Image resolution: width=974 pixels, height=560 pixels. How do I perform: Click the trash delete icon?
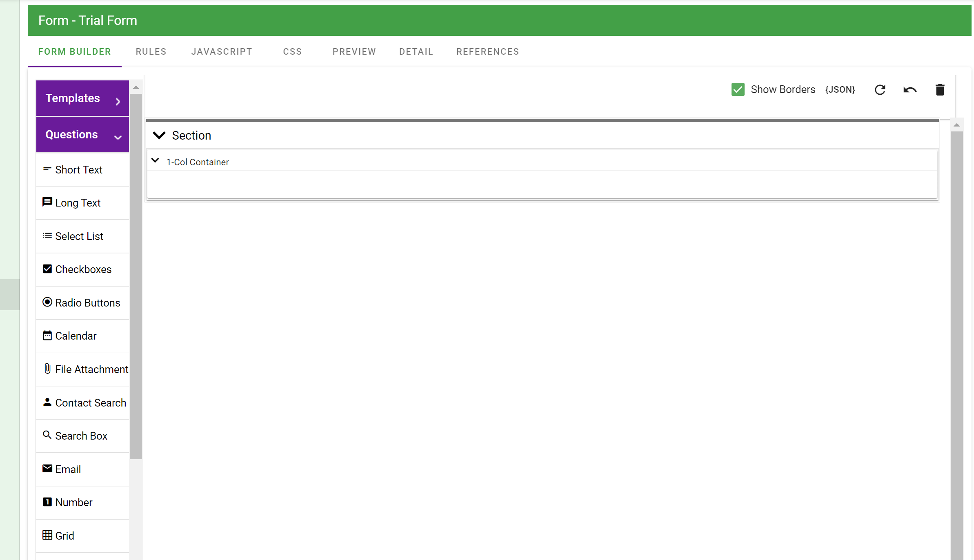click(x=940, y=90)
